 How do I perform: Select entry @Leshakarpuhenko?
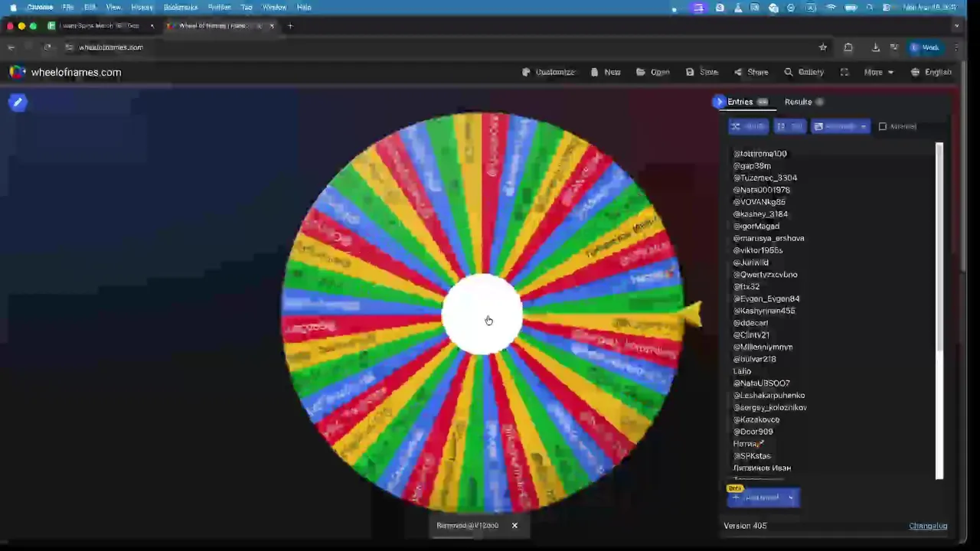click(769, 396)
